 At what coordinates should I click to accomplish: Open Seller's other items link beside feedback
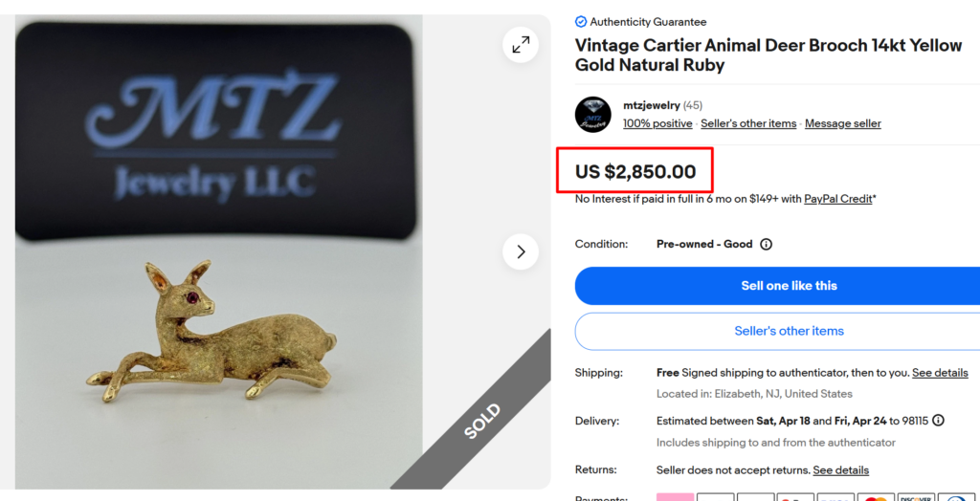pyautogui.click(x=748, y=123)
